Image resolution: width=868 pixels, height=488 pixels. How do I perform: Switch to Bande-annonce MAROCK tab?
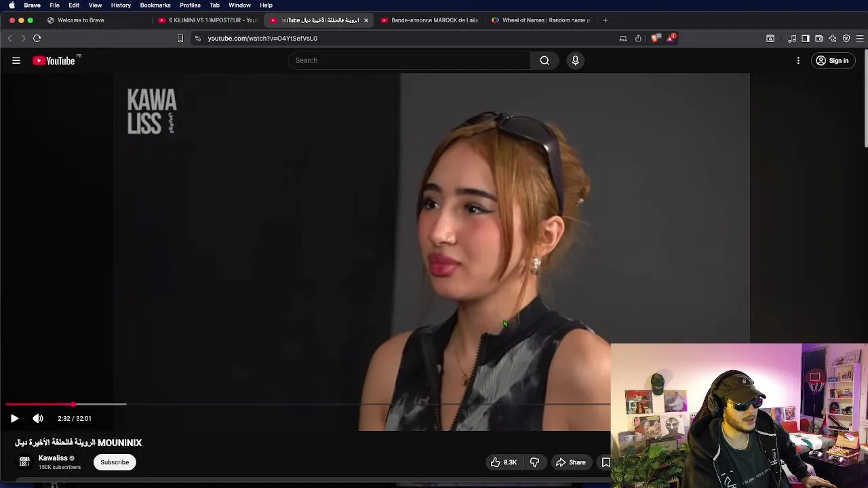(429, 20)
